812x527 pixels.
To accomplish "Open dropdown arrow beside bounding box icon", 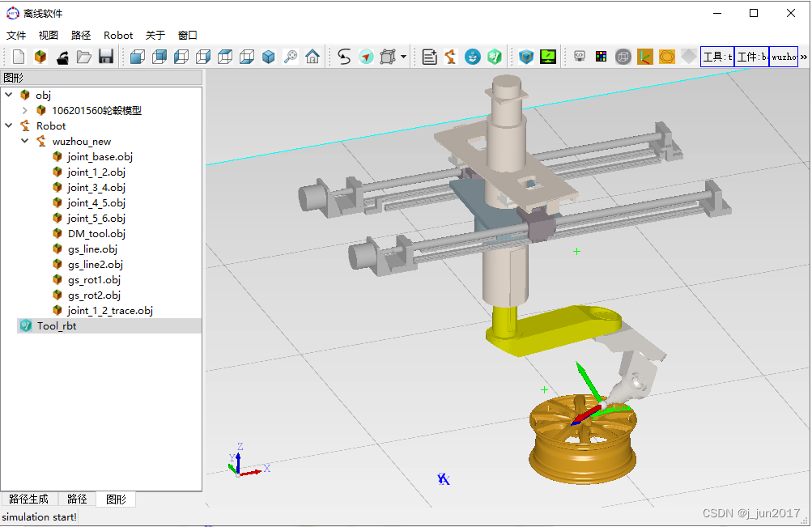I will (x=403, y=57).
